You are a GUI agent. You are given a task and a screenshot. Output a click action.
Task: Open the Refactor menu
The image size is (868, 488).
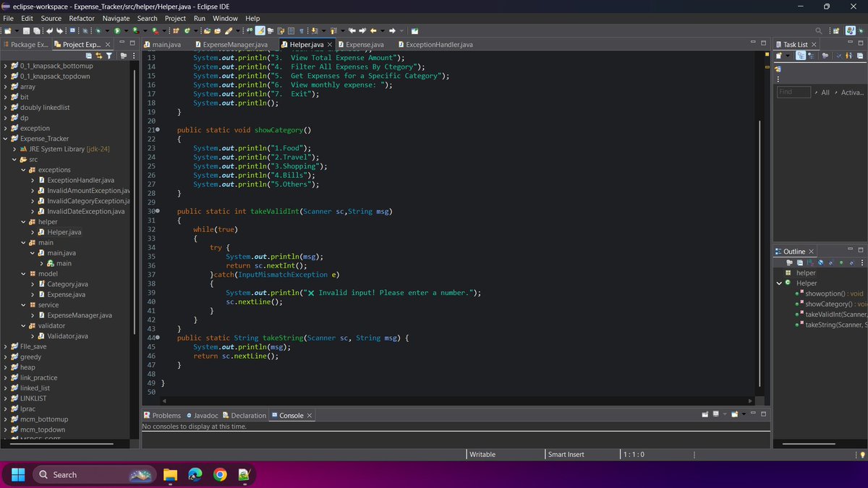(82, 18)
